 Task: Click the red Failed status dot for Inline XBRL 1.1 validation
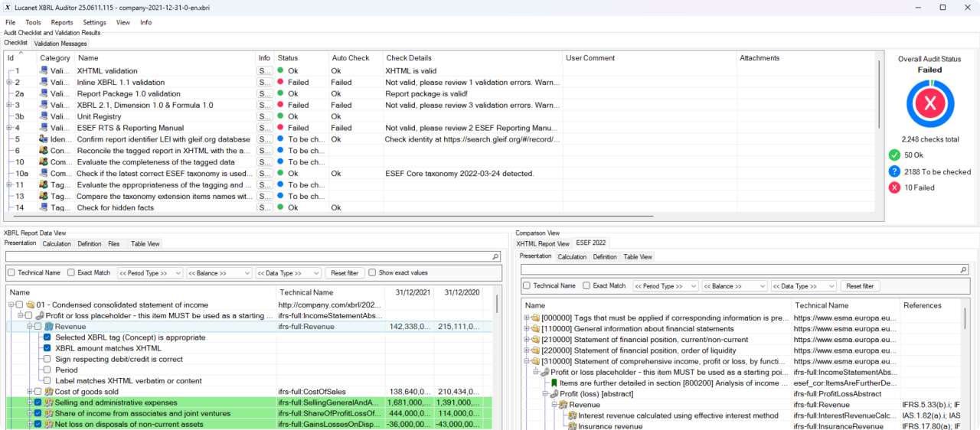(281, 83)
